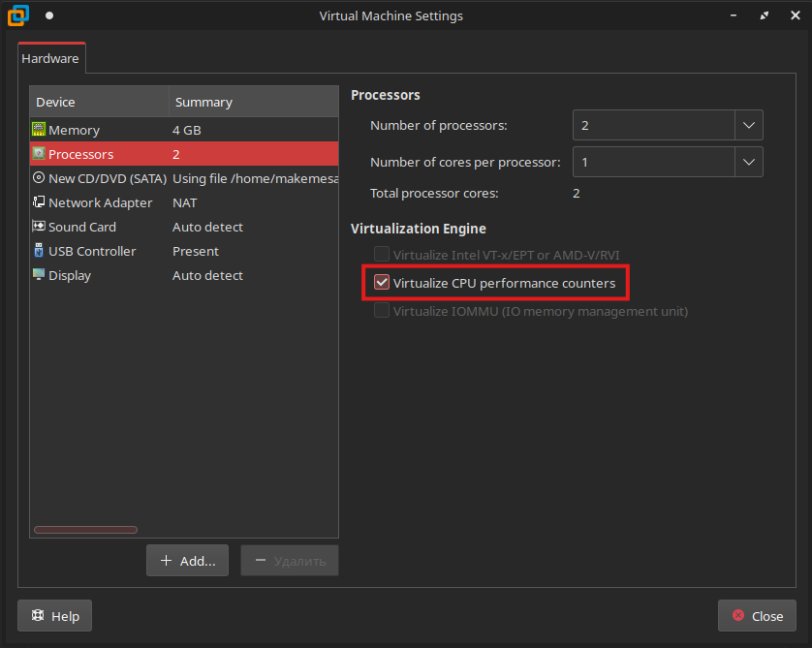Click the New CD/DVD (SATA) disc icon

point(39,178)
